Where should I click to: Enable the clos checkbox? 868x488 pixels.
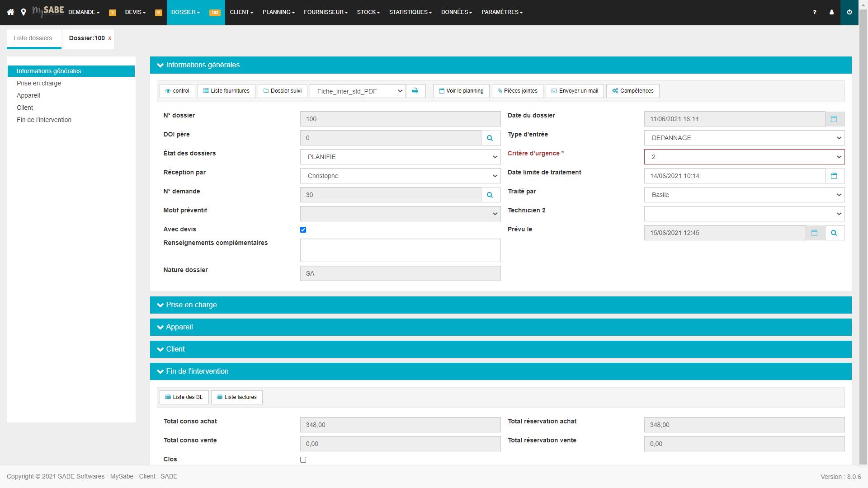coord(303,460)
